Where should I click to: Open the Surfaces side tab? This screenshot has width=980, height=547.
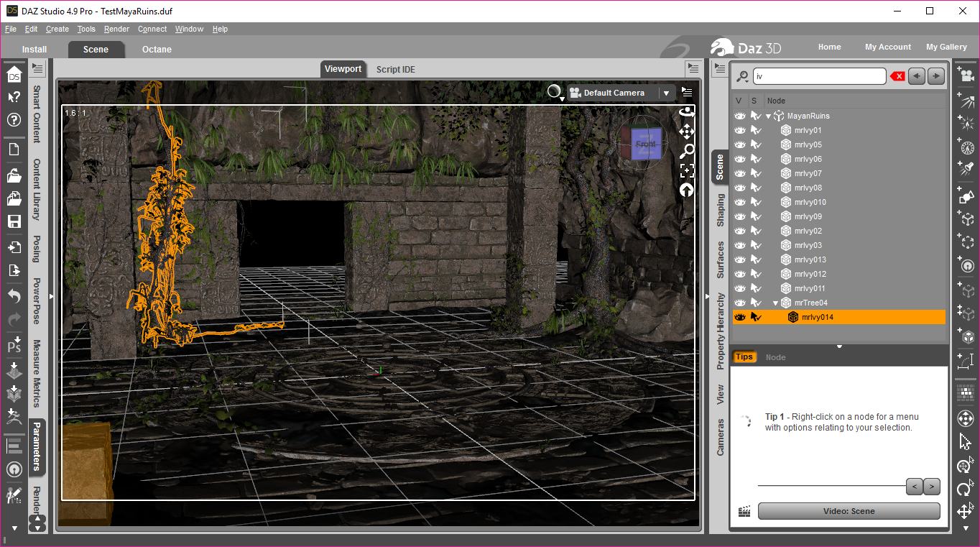[720, 259]
